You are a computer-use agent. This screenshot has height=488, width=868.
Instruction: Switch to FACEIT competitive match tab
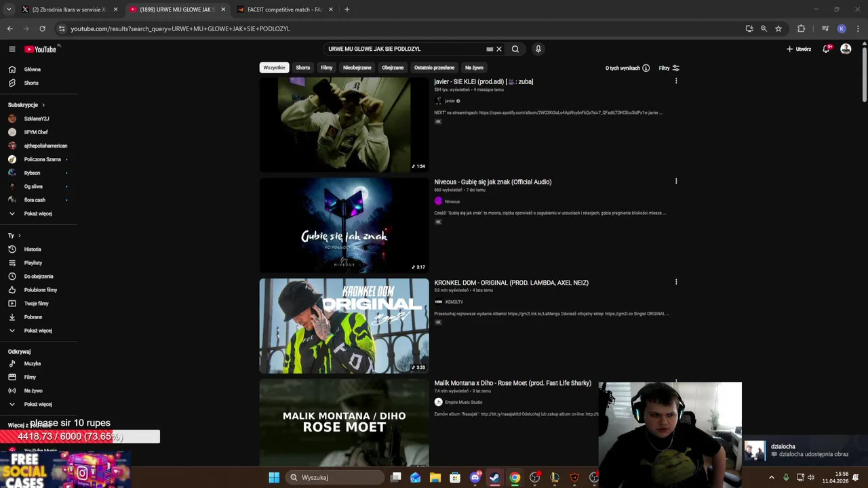tap(284, 9)
